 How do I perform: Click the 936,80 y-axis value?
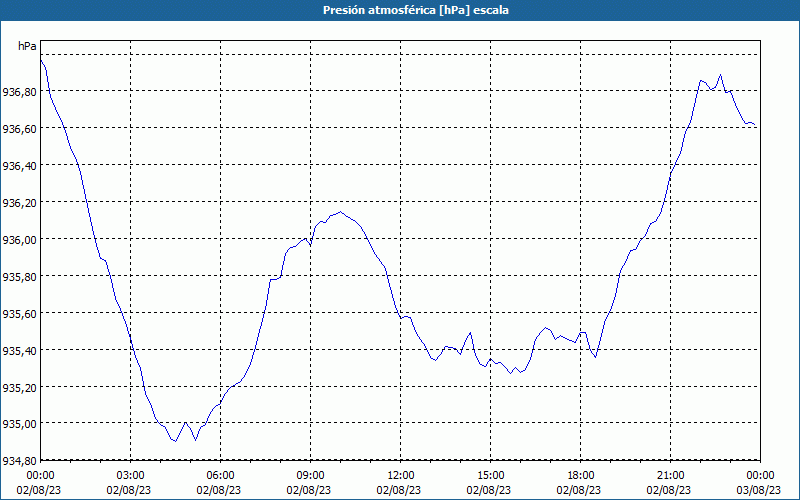(19, 92)
